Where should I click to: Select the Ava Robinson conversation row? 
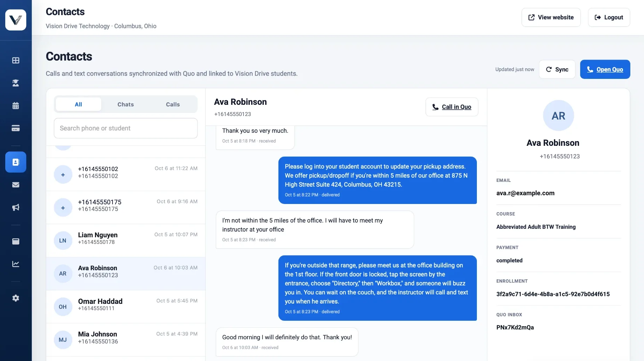pyautogui.click(x=126, y=274)
